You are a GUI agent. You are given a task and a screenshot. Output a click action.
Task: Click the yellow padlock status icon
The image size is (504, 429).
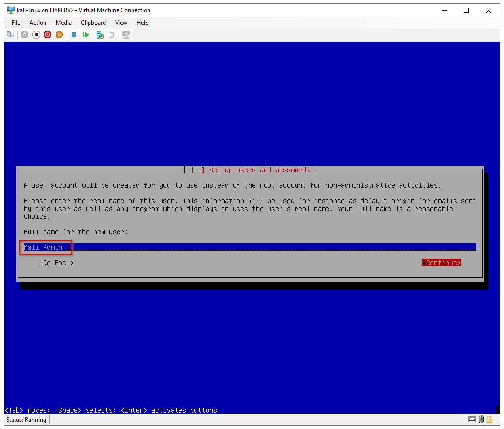[489, 419]
